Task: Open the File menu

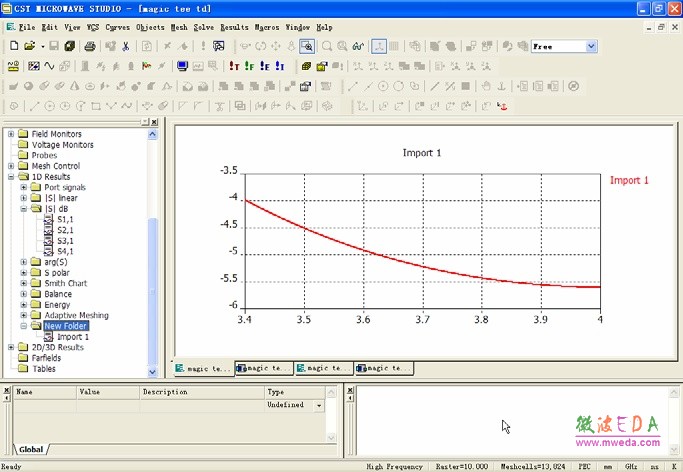Action: coord(27,27)
